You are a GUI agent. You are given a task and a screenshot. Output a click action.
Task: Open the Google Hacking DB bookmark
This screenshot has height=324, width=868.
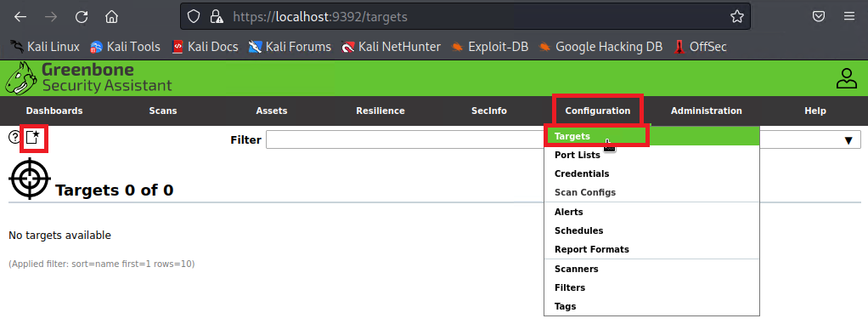600,47
